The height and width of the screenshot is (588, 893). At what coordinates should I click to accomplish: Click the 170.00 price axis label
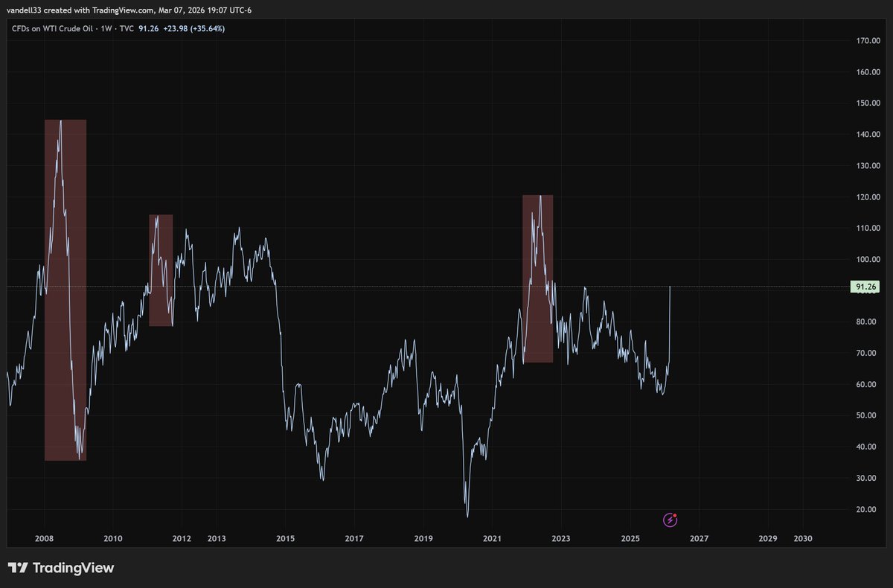coord(868,41)
